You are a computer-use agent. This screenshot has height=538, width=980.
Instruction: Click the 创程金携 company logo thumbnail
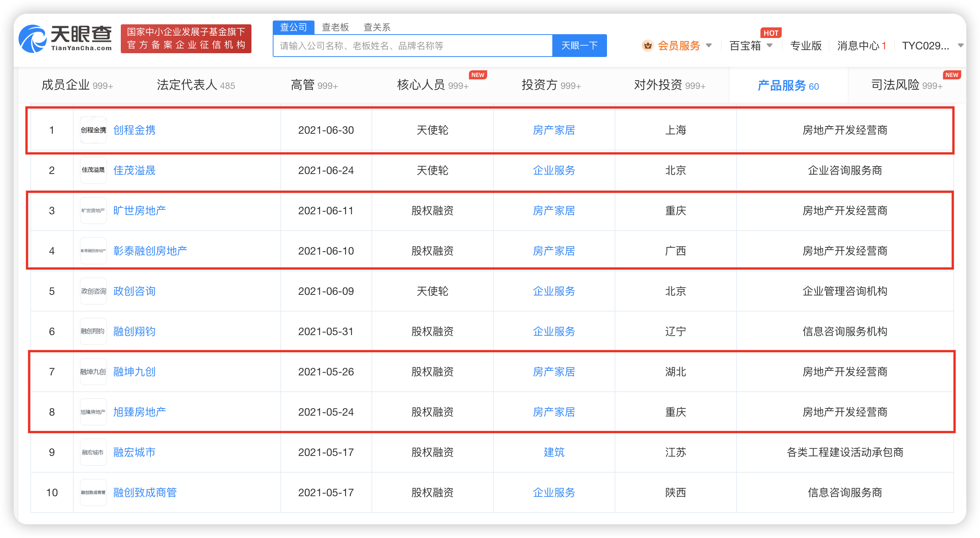tap(93, 130)
